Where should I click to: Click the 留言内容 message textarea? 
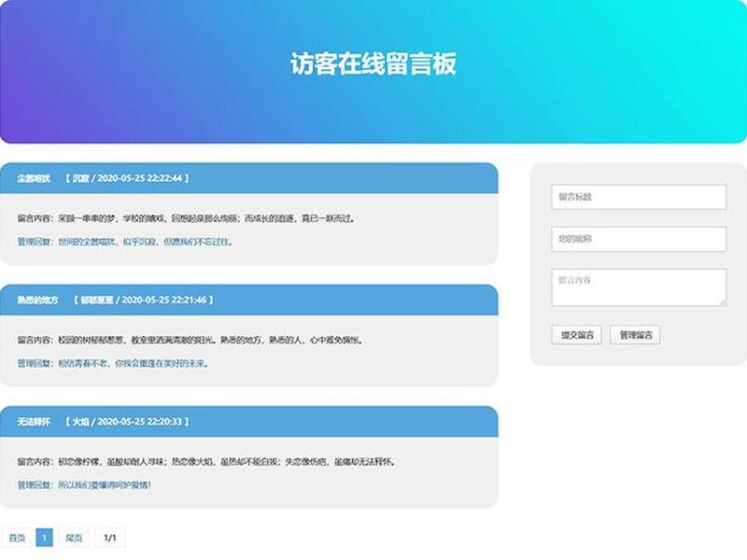click(x=639, y=287)
